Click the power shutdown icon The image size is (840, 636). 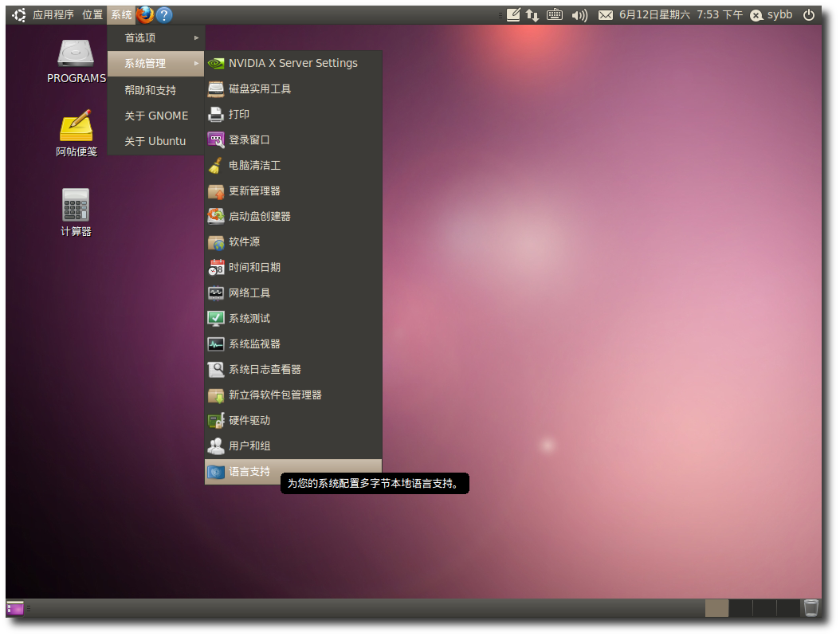809,14
